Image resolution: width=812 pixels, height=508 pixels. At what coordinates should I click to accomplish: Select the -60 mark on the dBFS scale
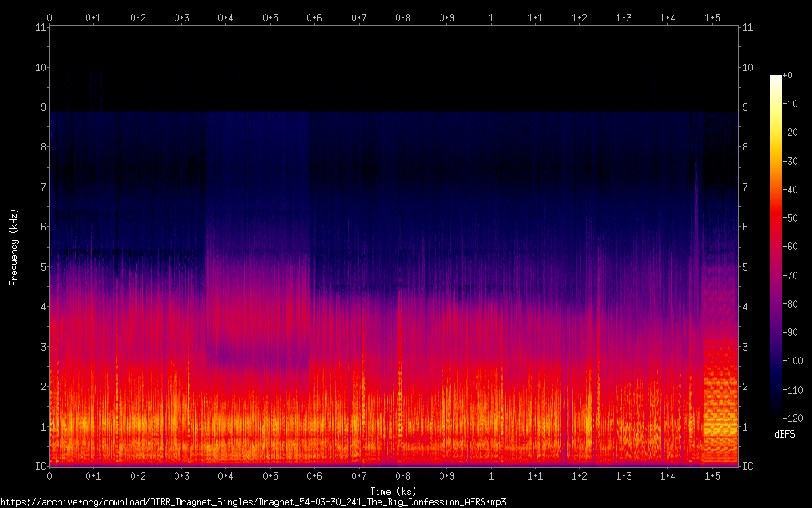[795, 247]
